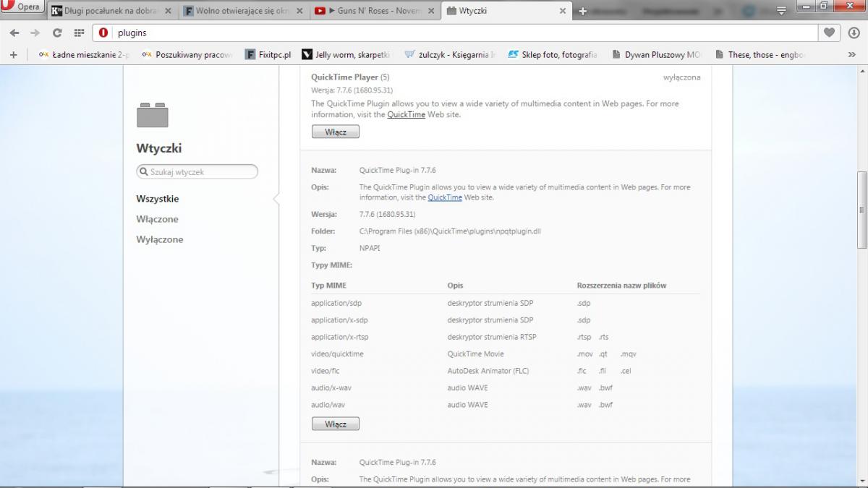Image resolution: width=868 pixels, height=488 pixels.
Task: Open the tab menu icon in title bar
Action: 781,10
